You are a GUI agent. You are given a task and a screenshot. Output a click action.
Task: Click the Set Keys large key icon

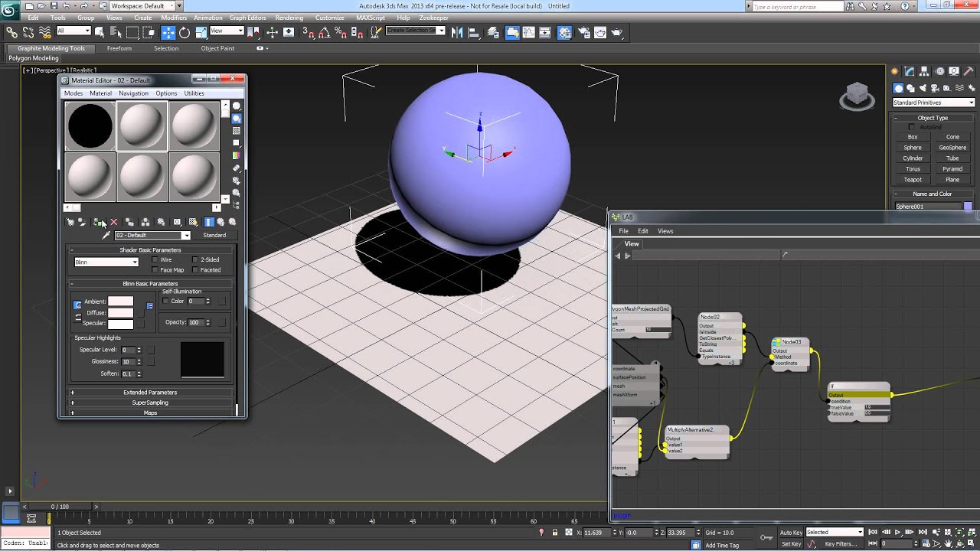click(766, 537)
